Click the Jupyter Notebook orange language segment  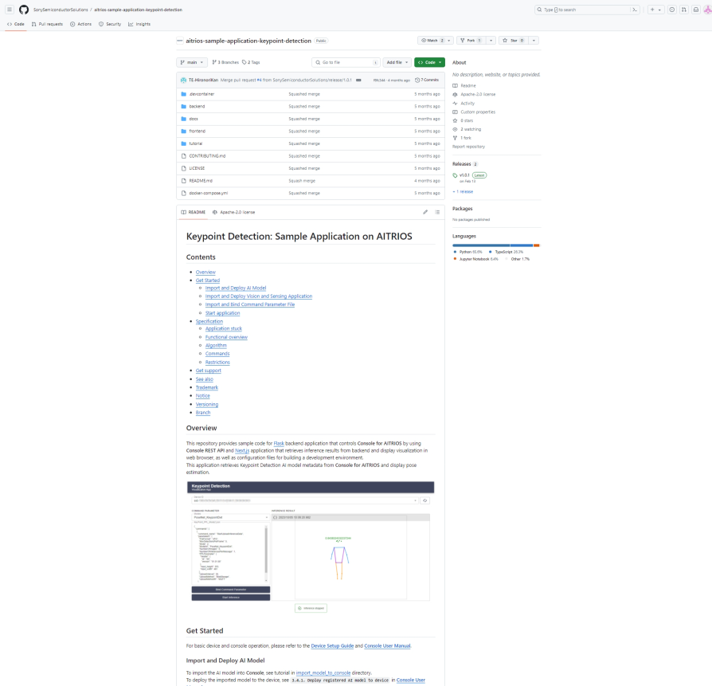(x=536, y=245)
